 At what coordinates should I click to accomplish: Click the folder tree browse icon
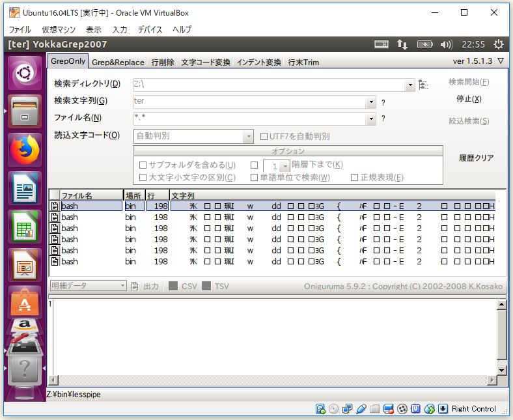(423, 85)
